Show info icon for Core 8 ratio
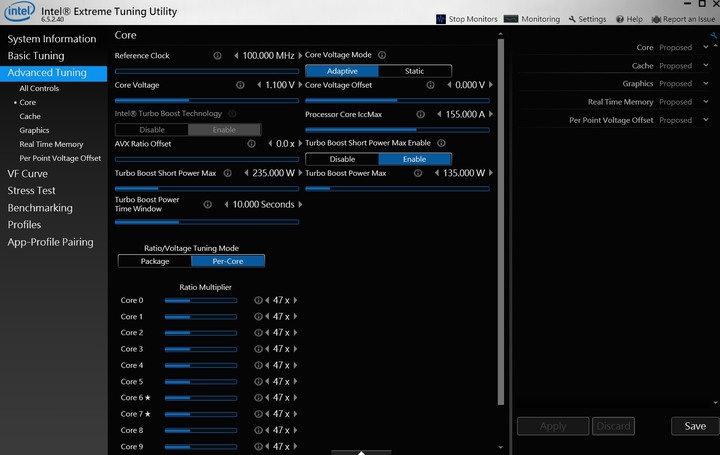Screen dimensions: 720x455 tap(259, 430)
